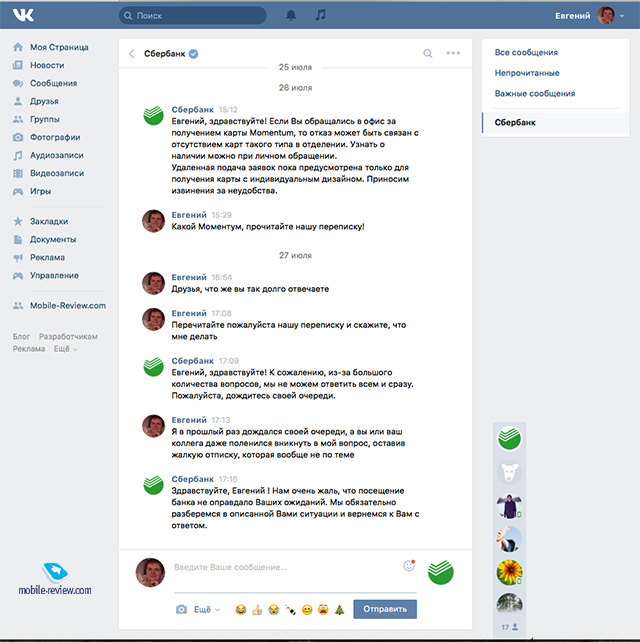
Task: Open the Евгений profile avatar in header
Action: 606,16
